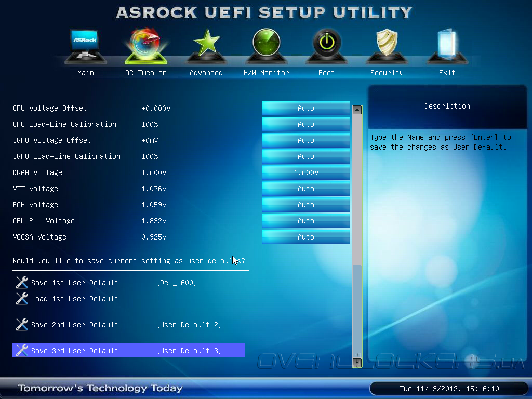532x399 pixels.
Task: Open the IGPU Load-Line Calibration Auto selector
Action: click(305, 156)
